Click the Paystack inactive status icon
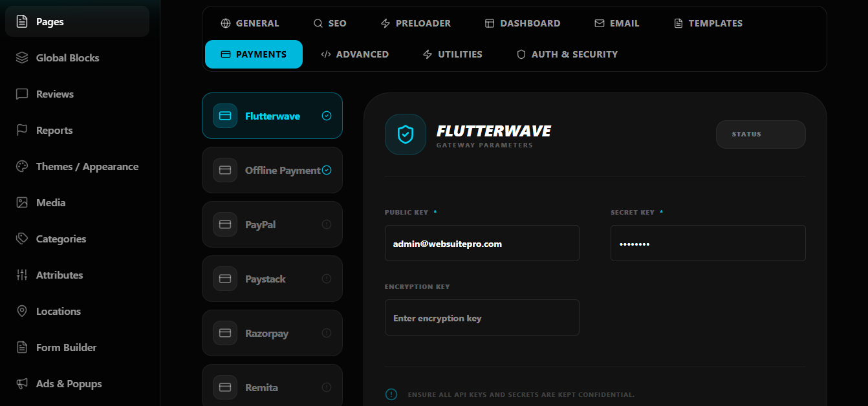Image resolution: width=868 pixels, height=406 pixels. (327, 279)
